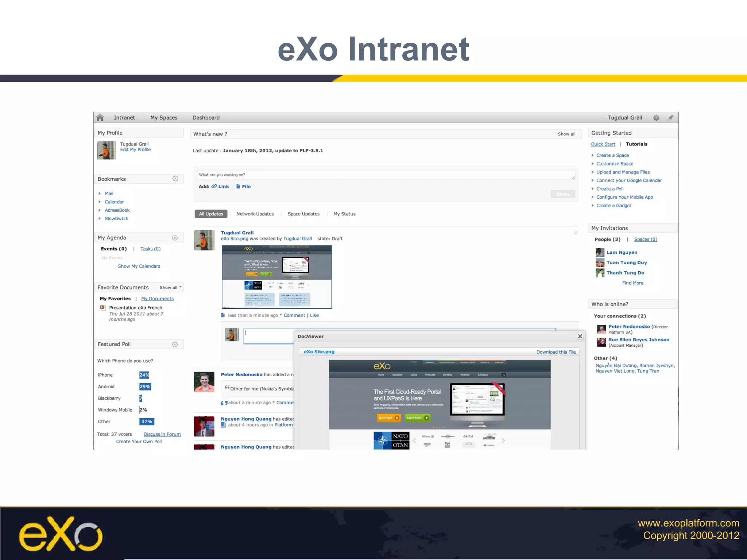
Task: Open Favorite Documents Show all dropdown
Action: tap(171, 287)
